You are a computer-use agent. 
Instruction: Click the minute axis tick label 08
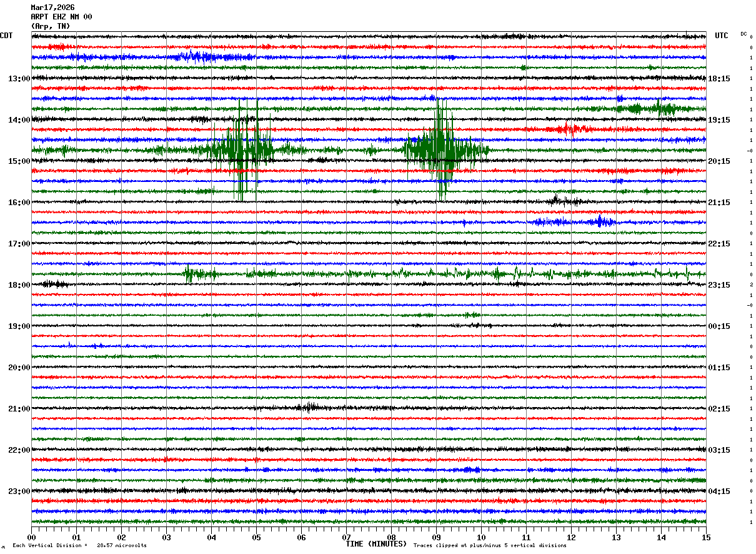391,537
